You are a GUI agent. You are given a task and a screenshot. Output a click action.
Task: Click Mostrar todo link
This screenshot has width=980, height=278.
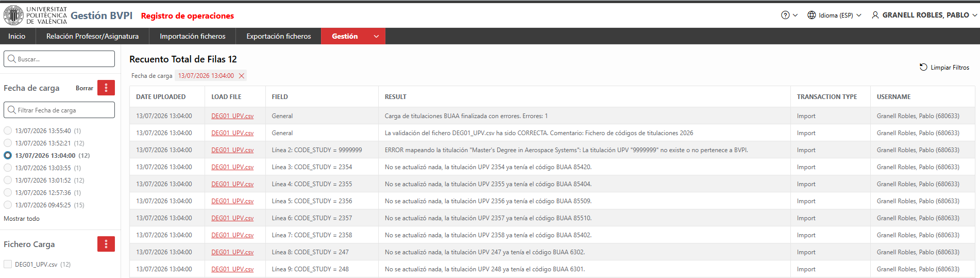22,219
